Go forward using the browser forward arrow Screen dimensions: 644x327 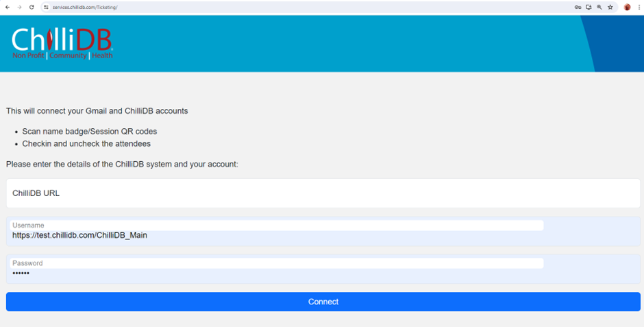pyautogui.click(x=19, y=7)
